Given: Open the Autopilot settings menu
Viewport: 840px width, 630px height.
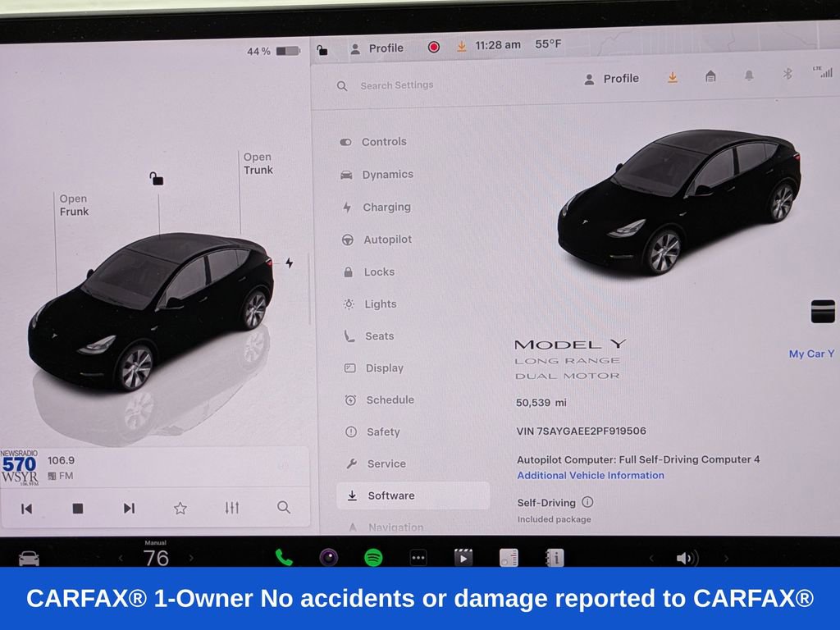Looking at the screenshot, I should tap(377, 240).
